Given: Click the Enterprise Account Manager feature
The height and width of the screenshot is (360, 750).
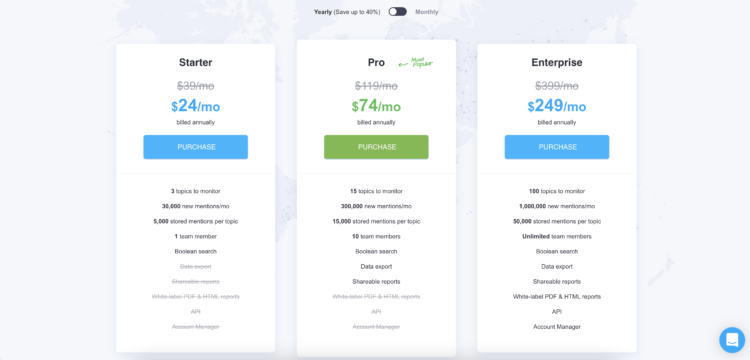Looking at the screenshot, I should [x=557, y=327].
